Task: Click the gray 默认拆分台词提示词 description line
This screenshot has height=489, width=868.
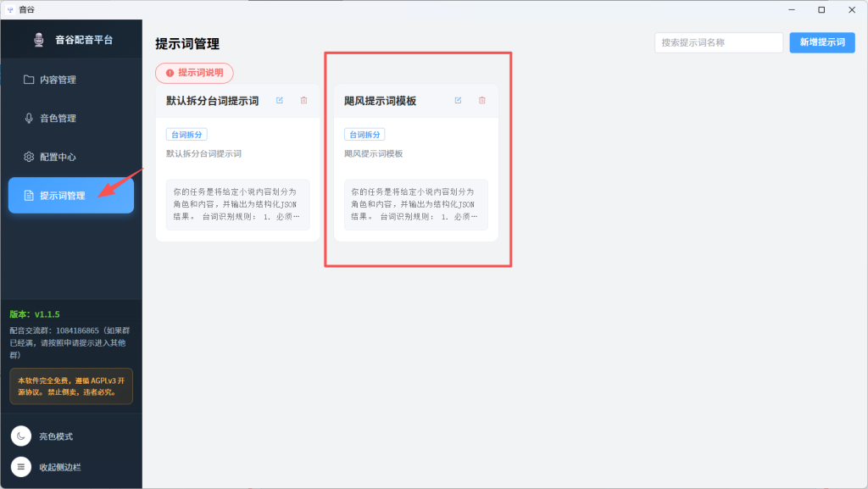Action: [x=203, y=153]
